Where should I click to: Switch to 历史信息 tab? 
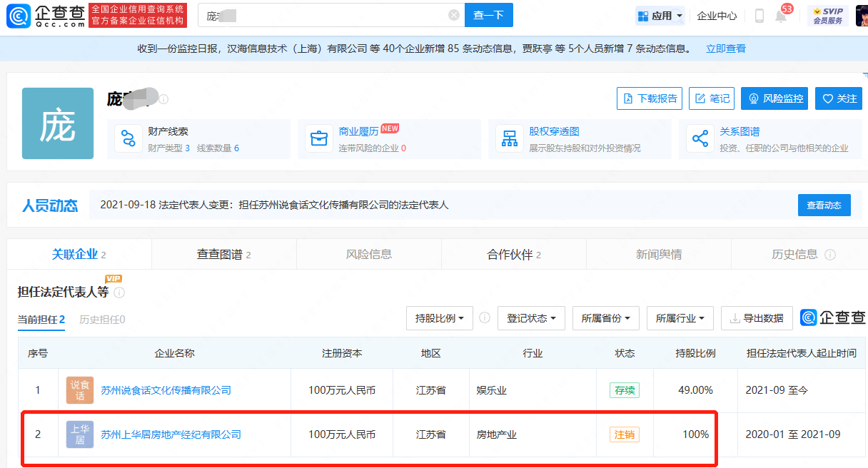coord(799,255)
